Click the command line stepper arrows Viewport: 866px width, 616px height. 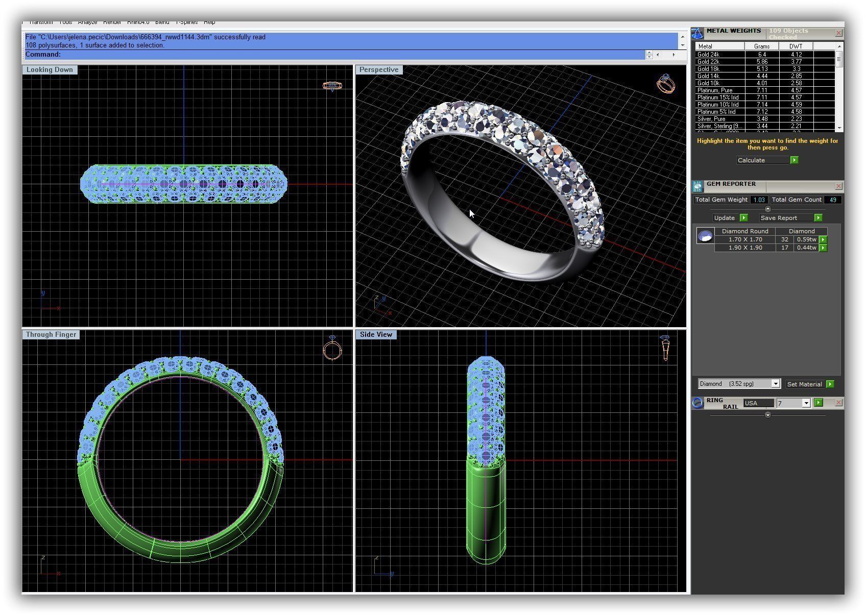[649, 55]
